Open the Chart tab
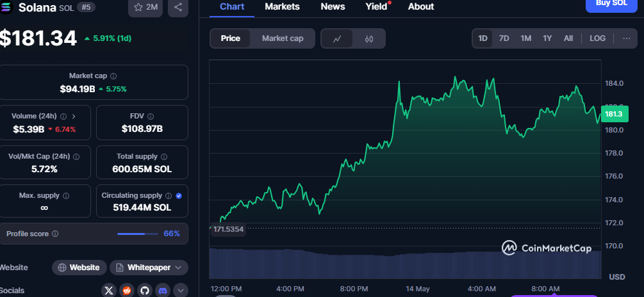The height and width of the screenshot is (297, 644). pos(232,7)
